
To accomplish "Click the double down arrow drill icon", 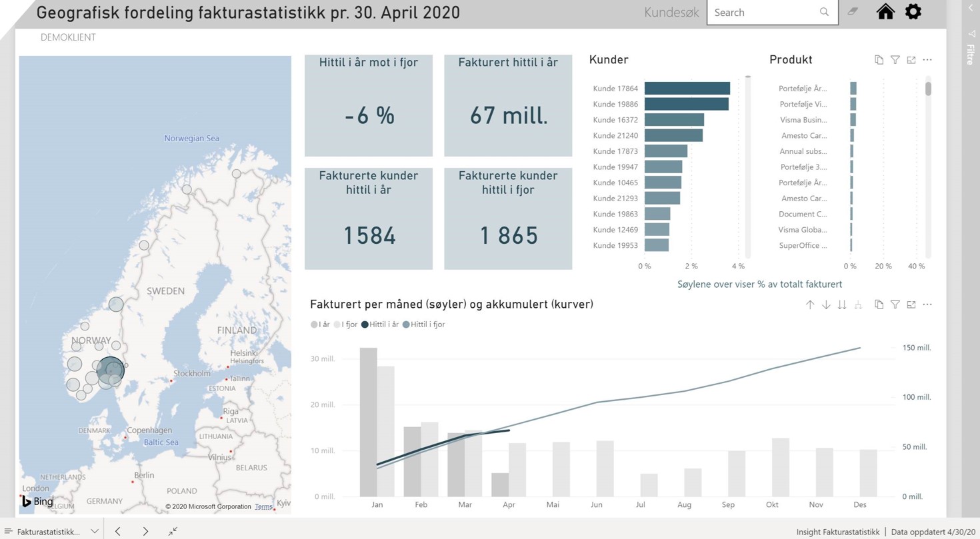I will click(842, 304).
